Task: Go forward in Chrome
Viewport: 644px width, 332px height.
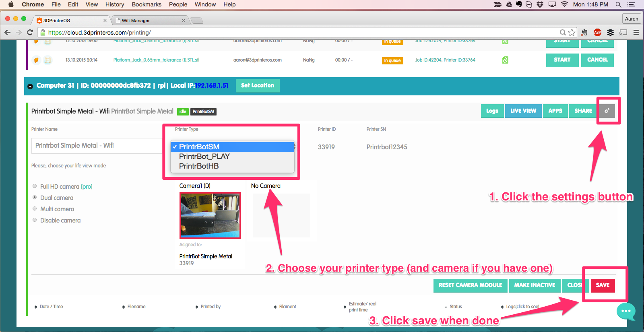Action: click(19, 32)
